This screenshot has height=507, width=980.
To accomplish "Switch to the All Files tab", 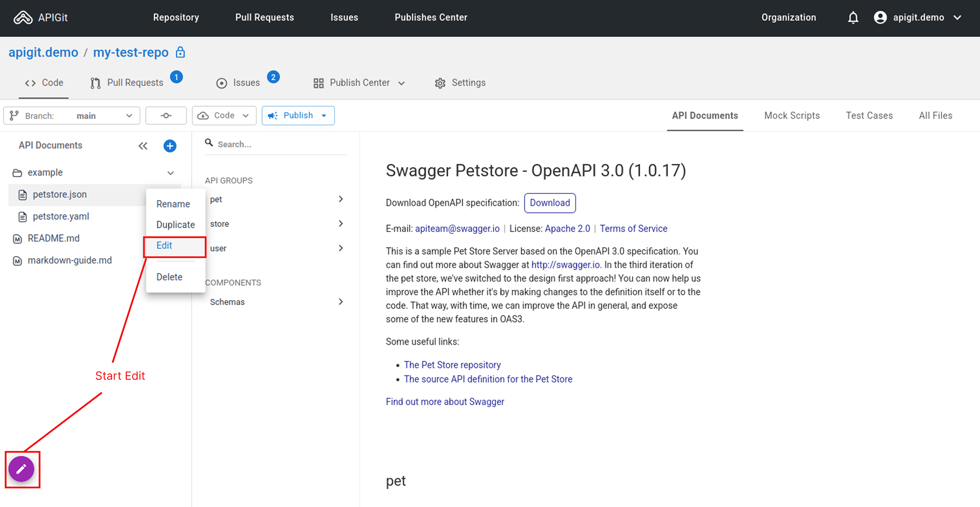I will coord(936,116).
